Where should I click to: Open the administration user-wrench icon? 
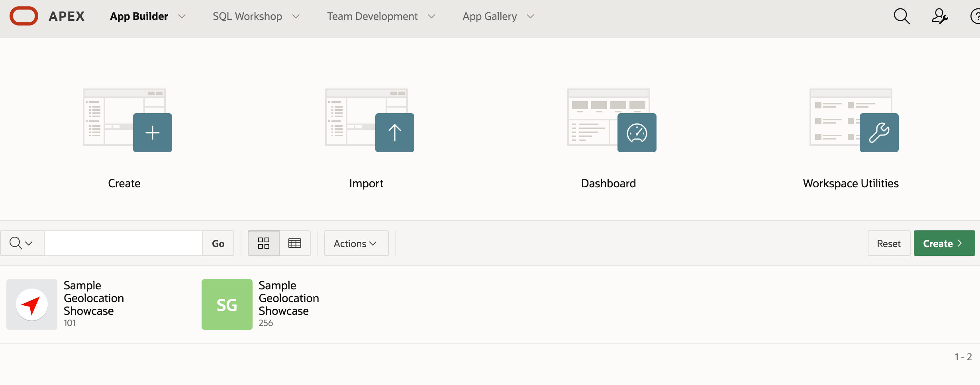[x=939, y=16]
